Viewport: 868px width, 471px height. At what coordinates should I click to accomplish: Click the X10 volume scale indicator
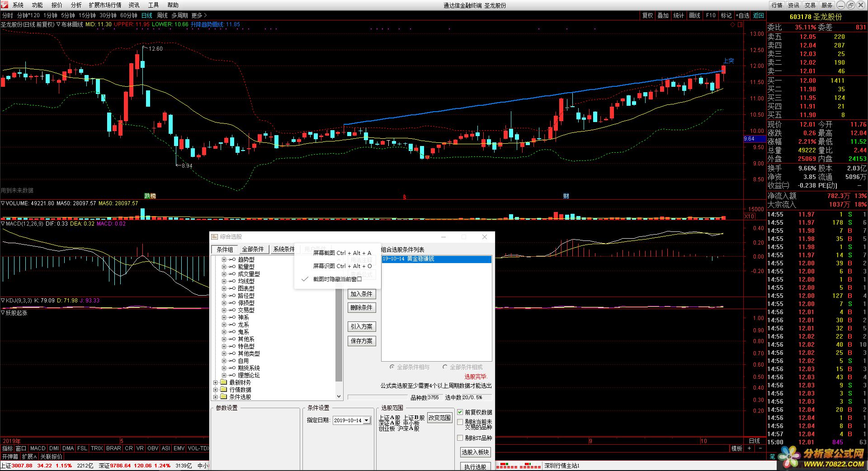click(749, 217)
